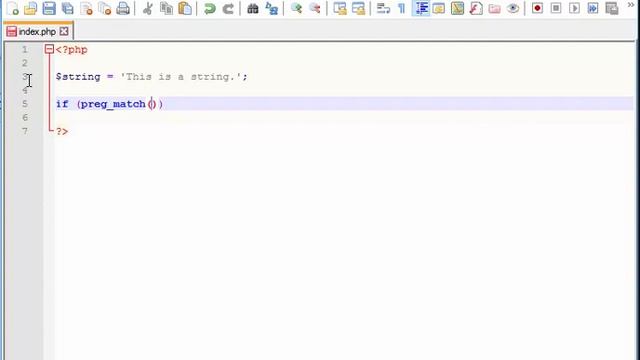Save the current recorded macro
640x360 pixels.
(x=612, y=8)
